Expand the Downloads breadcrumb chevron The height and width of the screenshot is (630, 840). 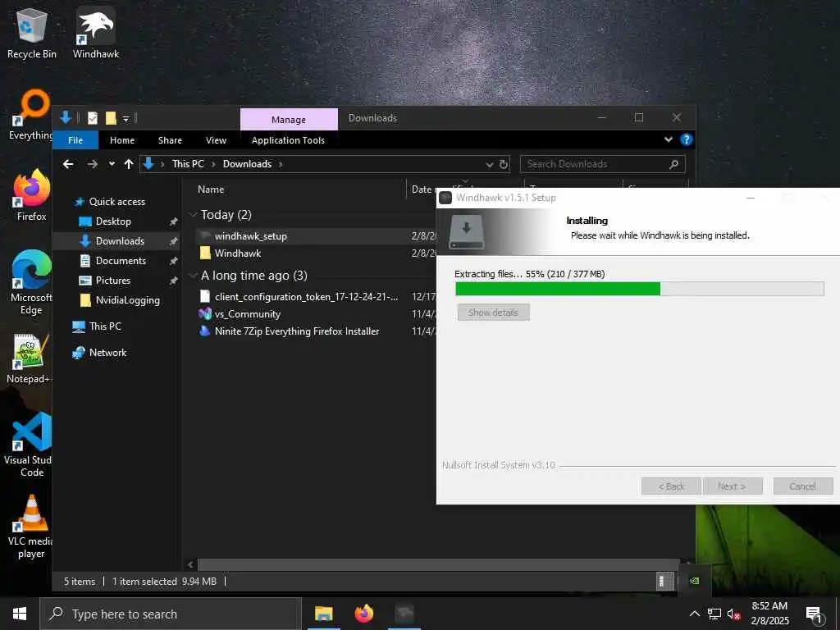(281, 164)
